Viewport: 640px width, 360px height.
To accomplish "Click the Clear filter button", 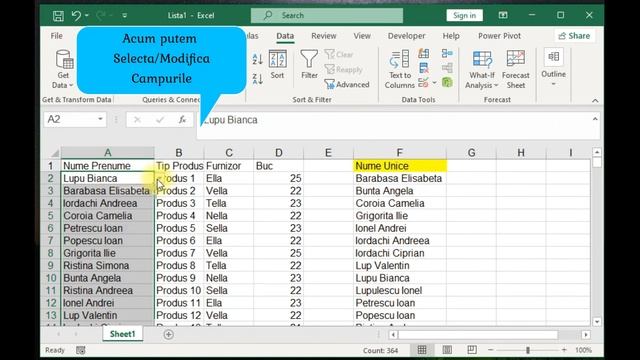I will (x=339, y=54).
